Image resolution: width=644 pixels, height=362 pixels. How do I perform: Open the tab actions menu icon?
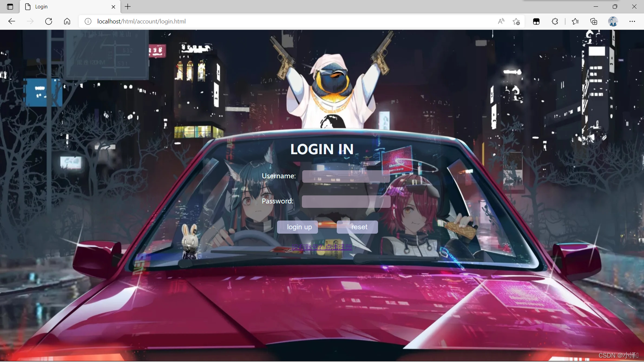(x=10, y=7)
